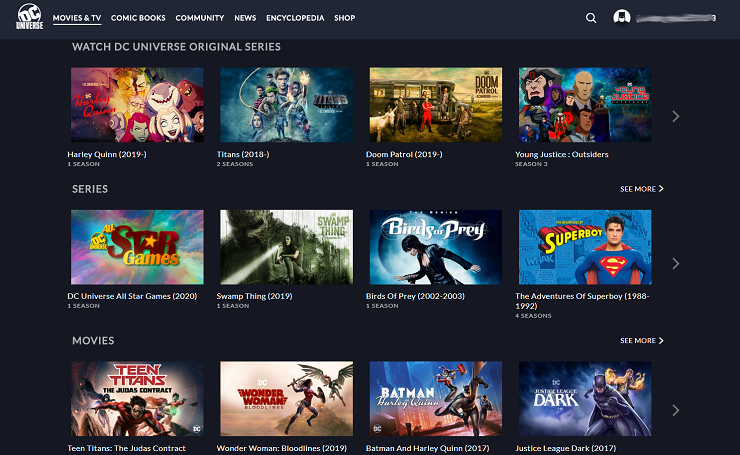
Task: Click Teen Titans: The Judas Contract title
Action: [x=126, y=448]
